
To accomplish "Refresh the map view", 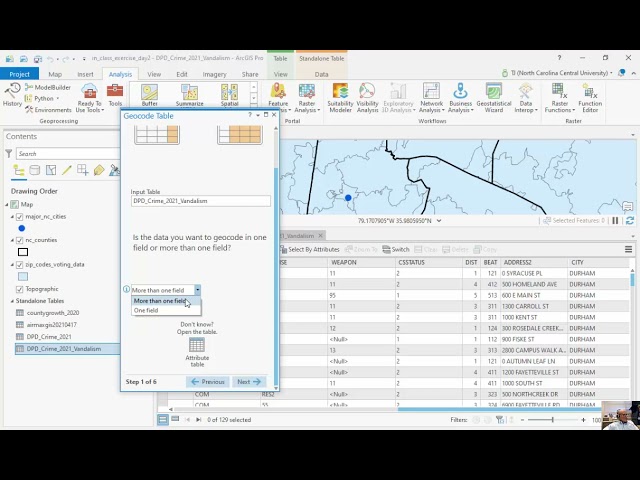I will (630, 221).
